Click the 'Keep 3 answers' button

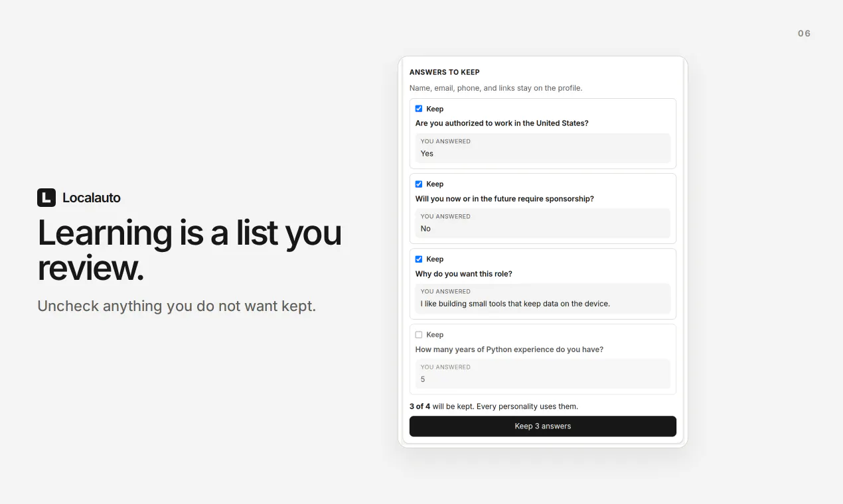click(x=543, y=426)
